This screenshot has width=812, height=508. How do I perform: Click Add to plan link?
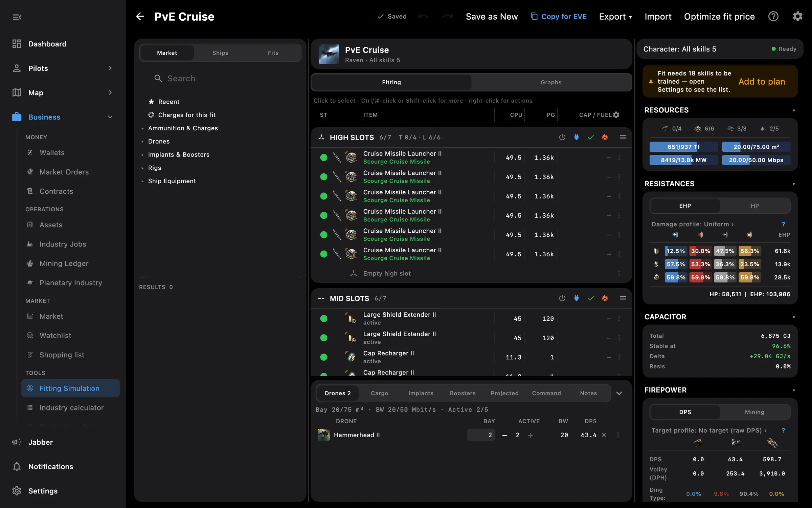(762, 81)
